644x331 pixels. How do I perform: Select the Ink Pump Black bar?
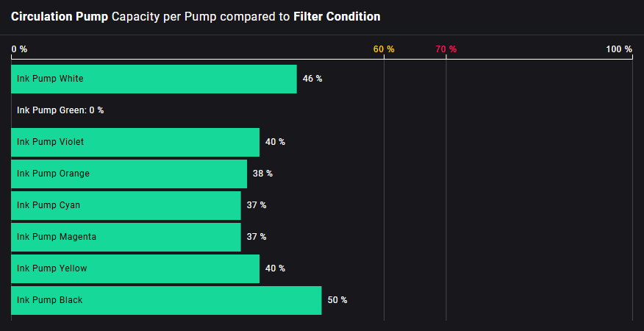[166, 300]
